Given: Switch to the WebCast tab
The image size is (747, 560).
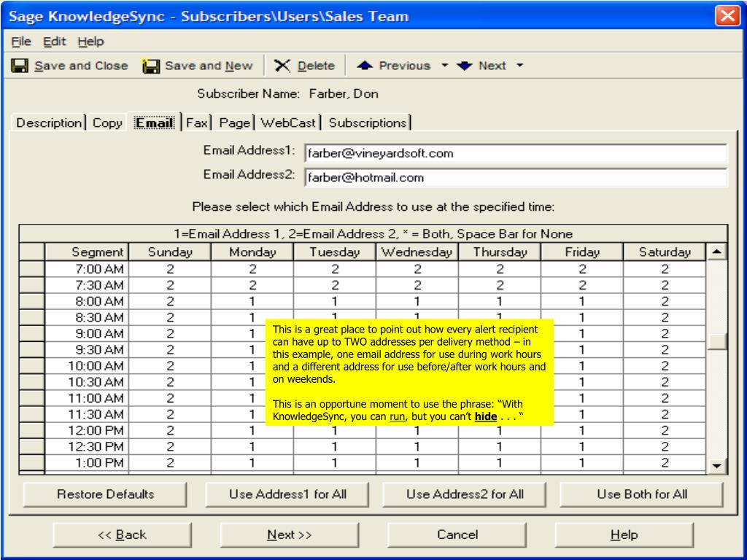Looking at the screenshot, I should pyautogui.click(x=287, y=122).
